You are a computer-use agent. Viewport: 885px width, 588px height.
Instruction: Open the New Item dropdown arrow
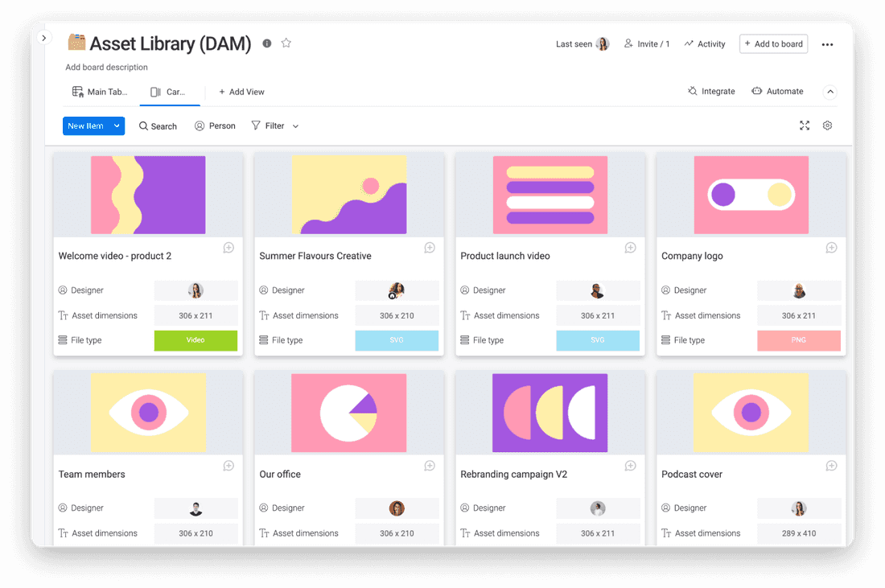pyautogui.click(x=117, y=125)
